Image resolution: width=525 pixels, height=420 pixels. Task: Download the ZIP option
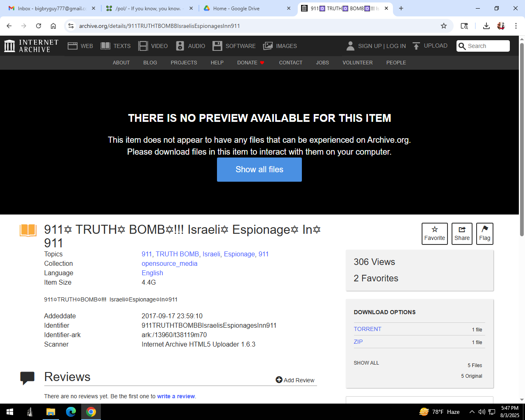click(358, 342)
